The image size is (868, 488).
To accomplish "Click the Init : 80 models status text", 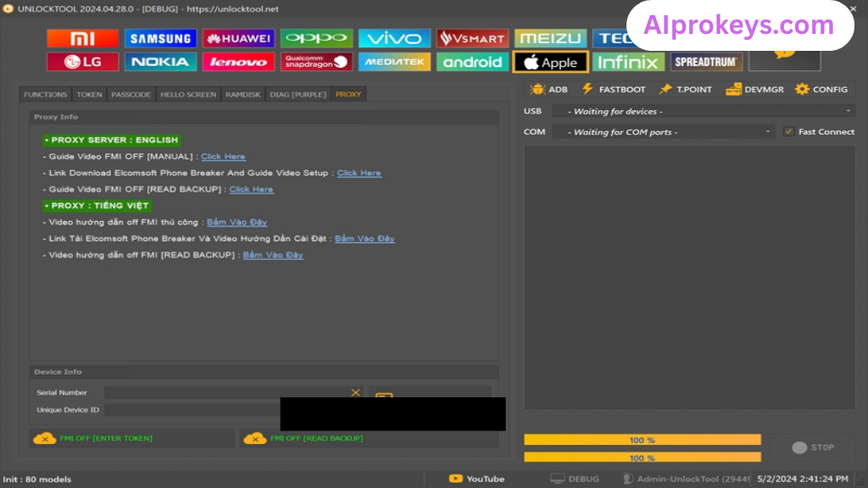I will 37,480.
